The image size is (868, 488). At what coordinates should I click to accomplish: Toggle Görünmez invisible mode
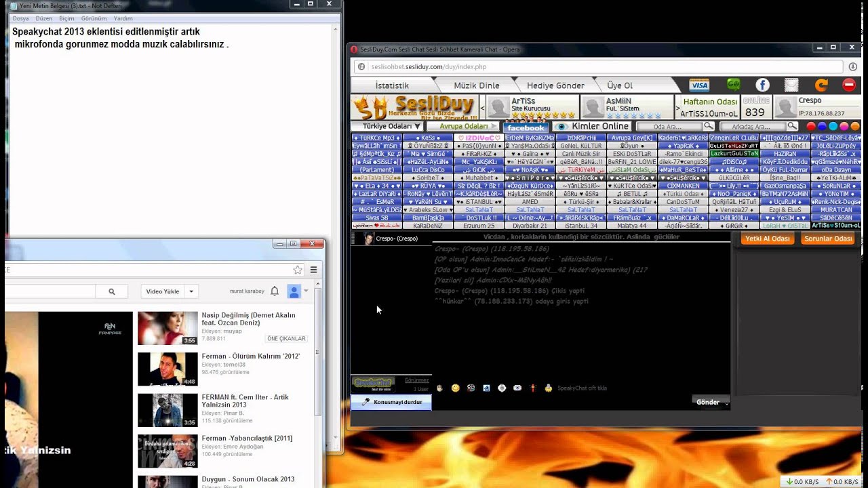[x=416, y=380]
